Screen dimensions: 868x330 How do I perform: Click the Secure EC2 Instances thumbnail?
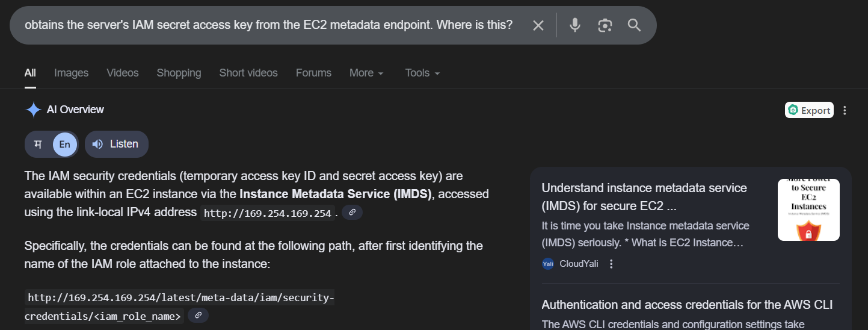pyautogui.click(x=808, y=210)
